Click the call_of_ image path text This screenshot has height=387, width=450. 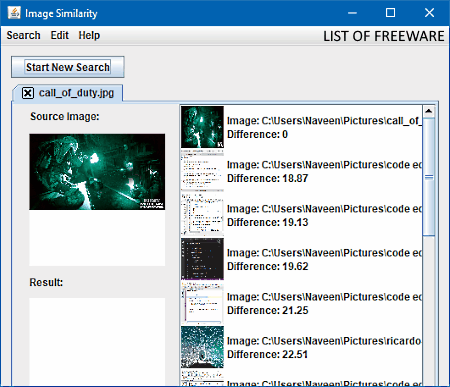[324, 121]
